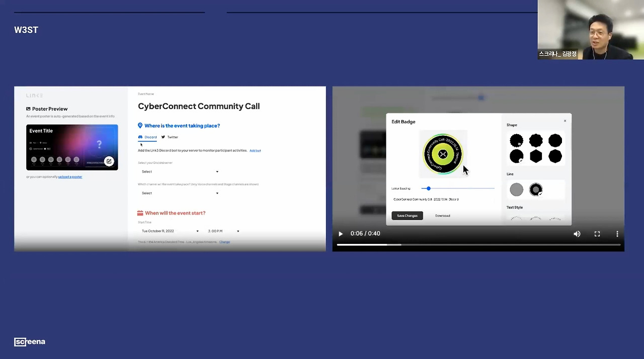Click the round badge preview image
Image resolution: width=644 pixels, height=359 pixels.
tap(443, 154)
